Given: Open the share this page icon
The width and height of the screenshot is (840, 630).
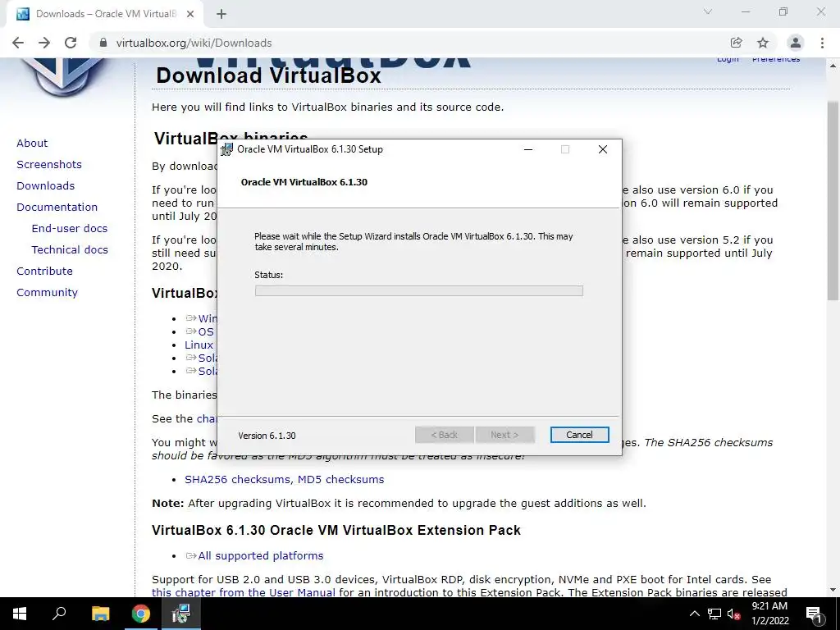Looking at the screenshot, I should (x=736, y=43).
